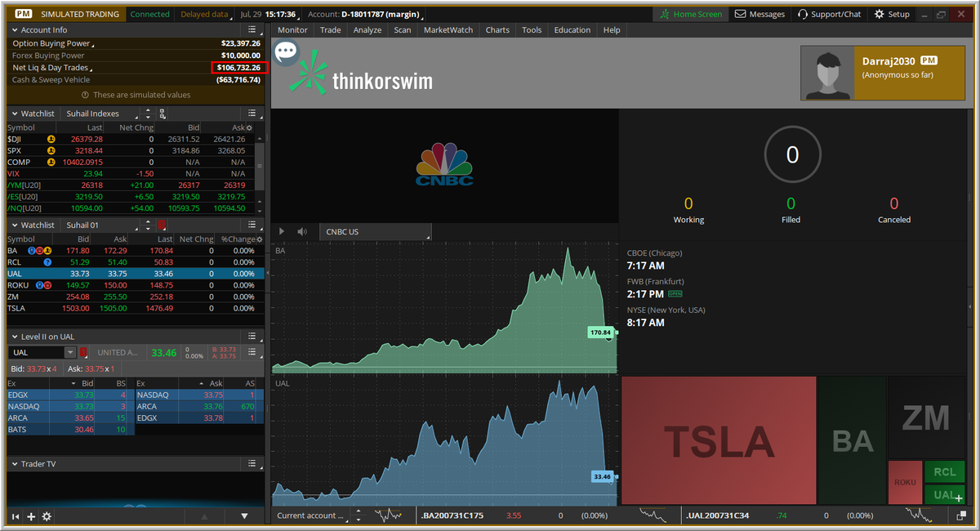Click the RCL blue question badge

[47, 262]
